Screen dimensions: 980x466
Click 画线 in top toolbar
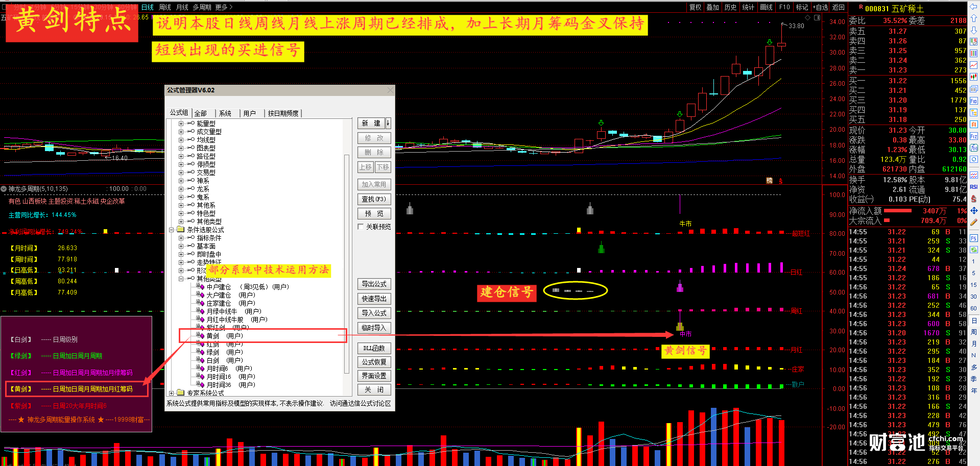pyautogui.click(x=766, y=7)
